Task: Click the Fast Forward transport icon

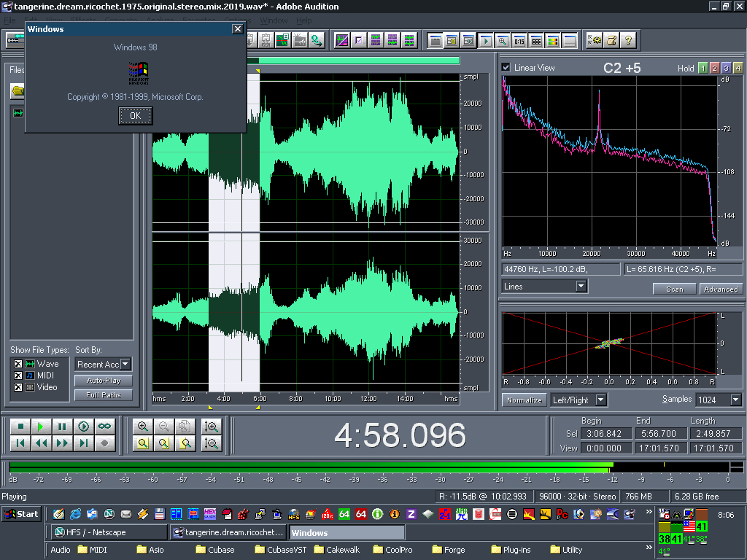Action: point(63,443)
